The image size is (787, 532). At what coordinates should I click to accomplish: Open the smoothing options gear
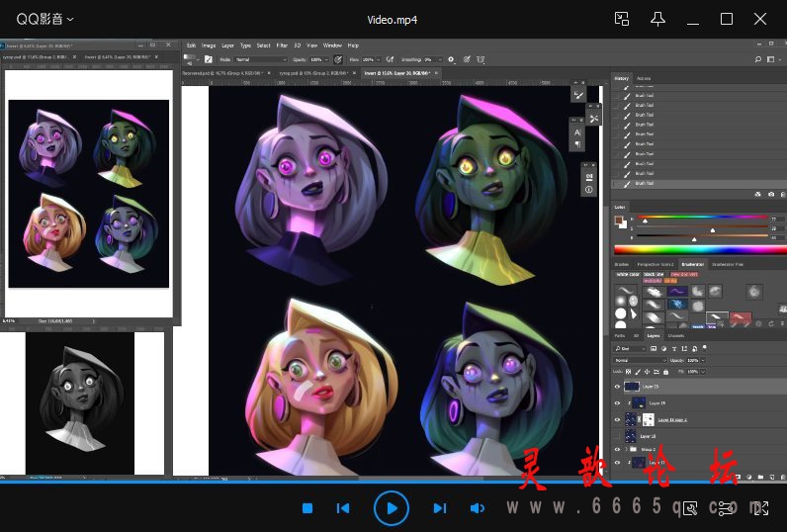tap(451, 59)
